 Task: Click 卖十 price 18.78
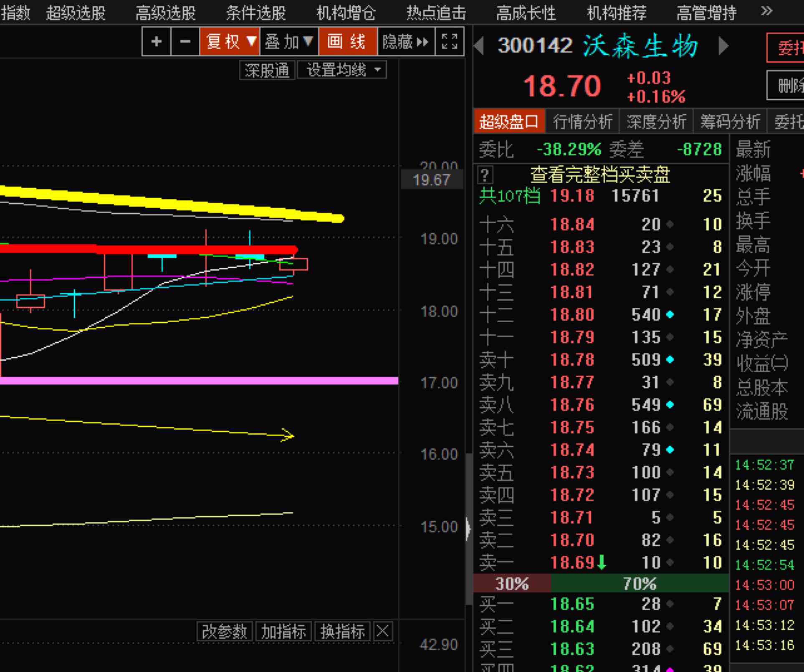(x=572, y=360)
